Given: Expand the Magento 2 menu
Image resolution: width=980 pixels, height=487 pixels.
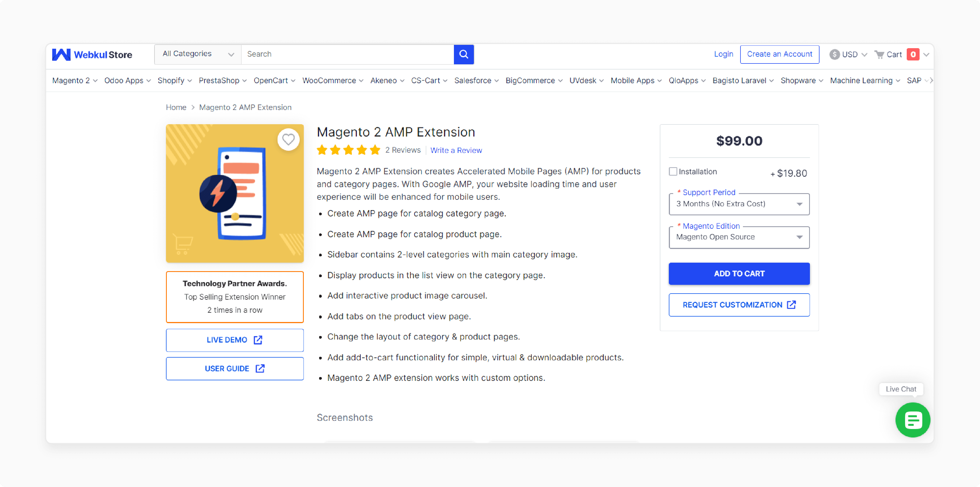Looking at the screenshot, I should (x=75, y=81).
